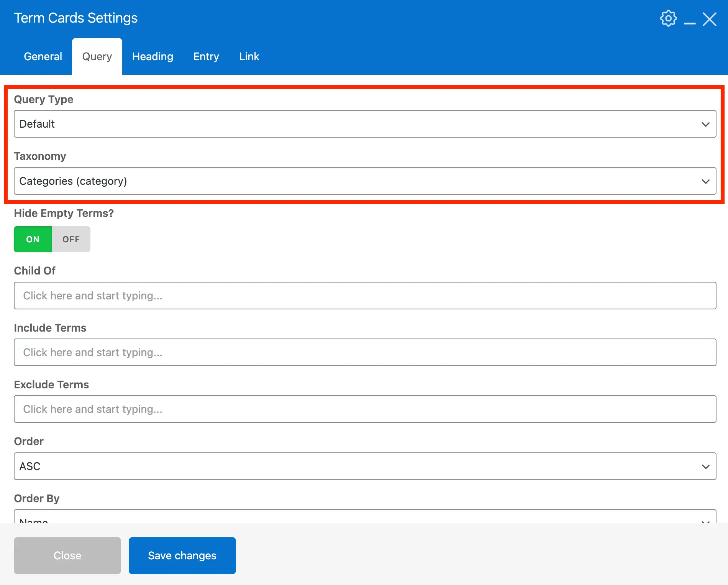Image resolution: width=728 pixels, height=585 pixels.
Task: Open the Heading tab
Action: tap(152, 56)
